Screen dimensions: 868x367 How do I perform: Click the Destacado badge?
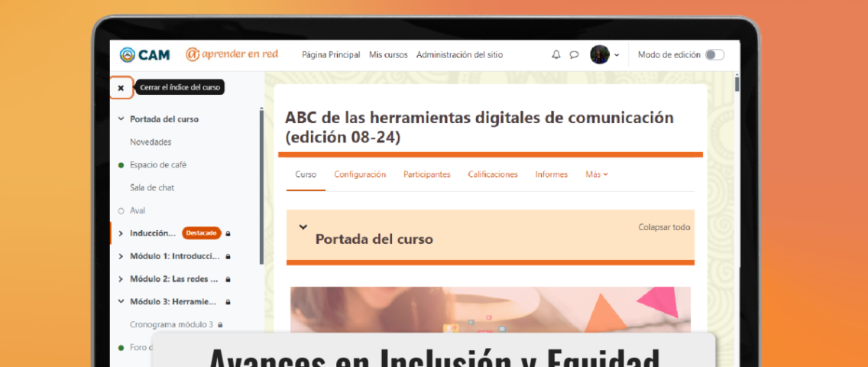pyautogui.click(x=202, y=233)
